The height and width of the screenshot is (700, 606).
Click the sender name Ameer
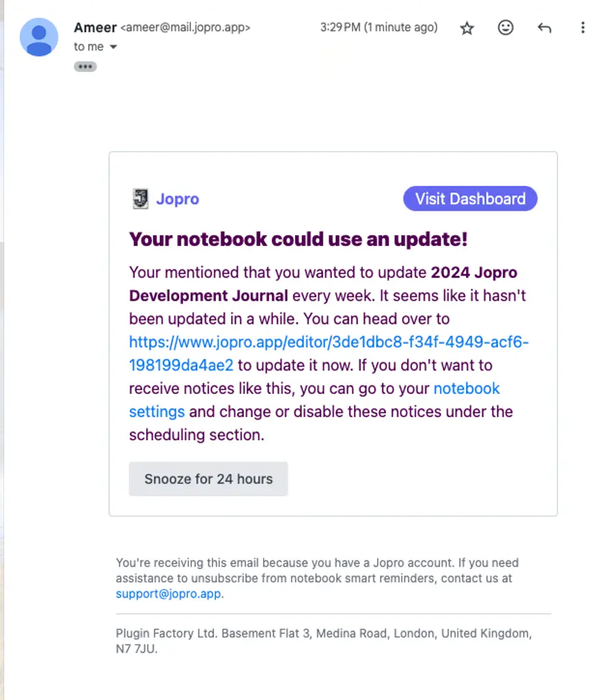[x=95, y=27]
